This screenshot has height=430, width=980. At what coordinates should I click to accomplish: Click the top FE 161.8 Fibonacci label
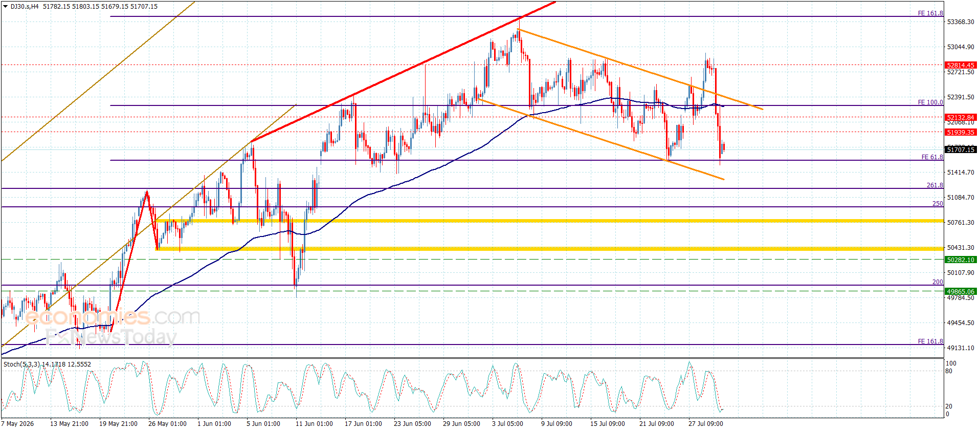[x=930, y=13]
